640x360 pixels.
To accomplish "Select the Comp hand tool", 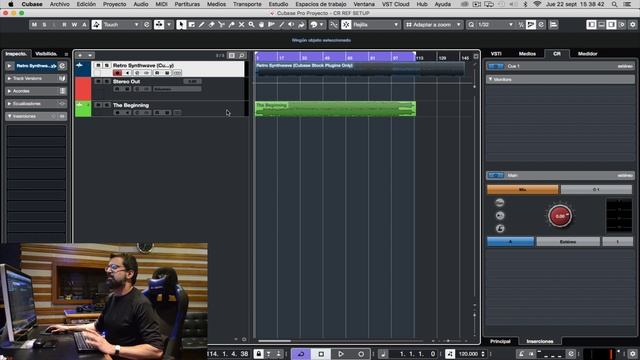I will (x=262, y=24).
